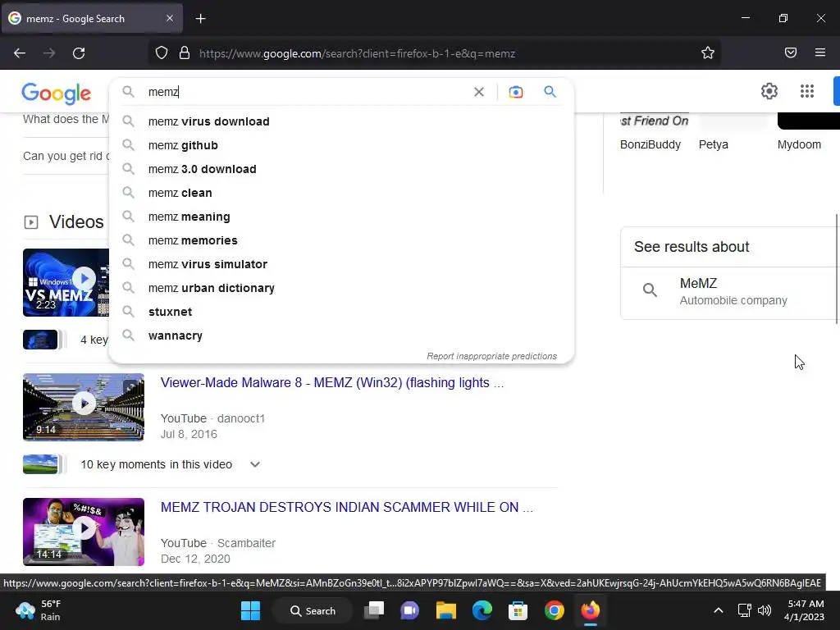840x630 pixels.
Task: Choose suggestion memz 3.0 download
Action: (x=342, y=169)
